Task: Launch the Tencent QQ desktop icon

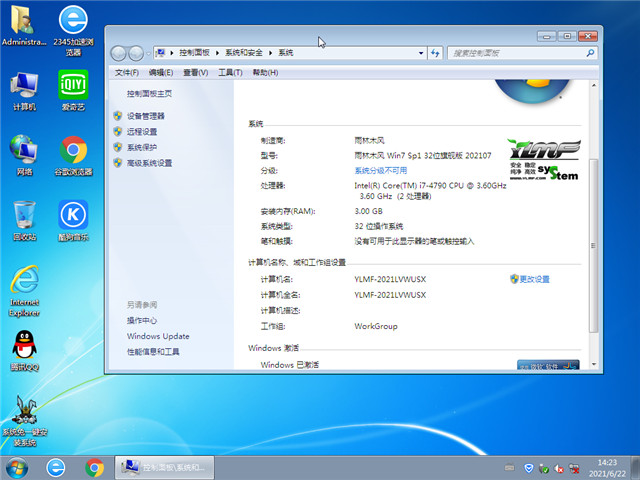Action: coord(24,350)
